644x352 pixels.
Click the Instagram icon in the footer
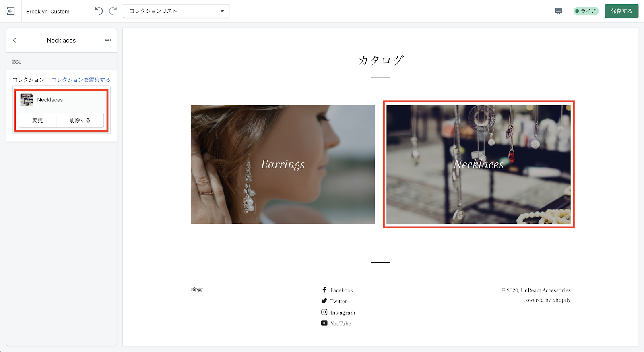point(324,312)
